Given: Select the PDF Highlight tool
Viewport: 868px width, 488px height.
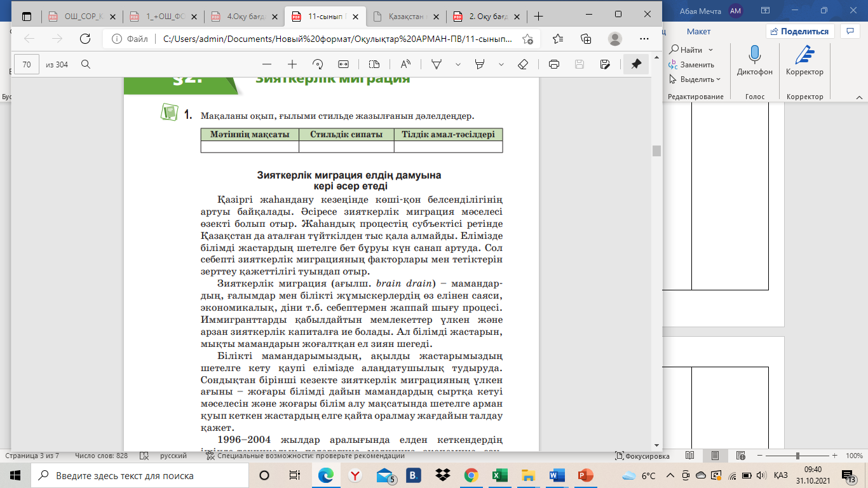Looking at the screenshot, I should pyautogui.click(x=480, y=64).
